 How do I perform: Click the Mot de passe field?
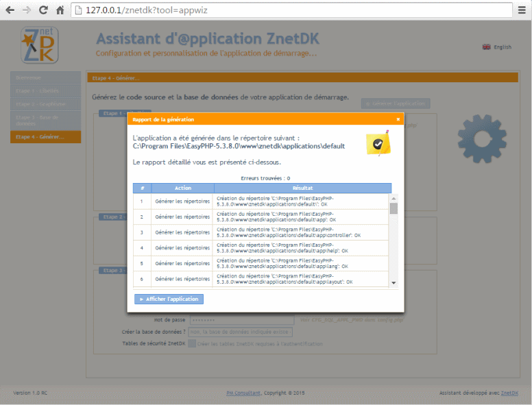tap(242, 320)
